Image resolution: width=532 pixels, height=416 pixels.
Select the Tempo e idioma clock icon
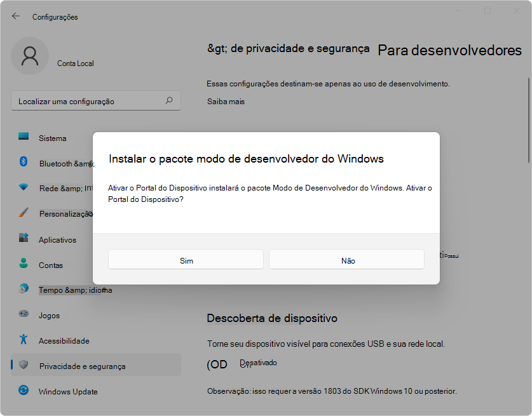(24, 288)
